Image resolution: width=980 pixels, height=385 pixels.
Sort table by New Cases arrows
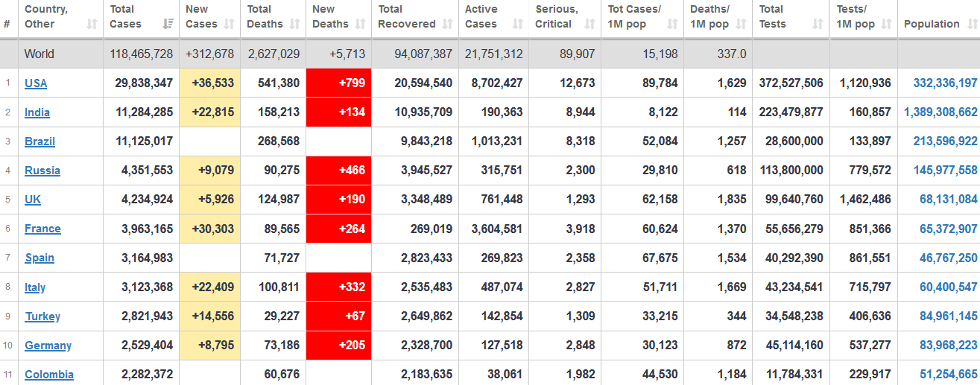[229, 24]
